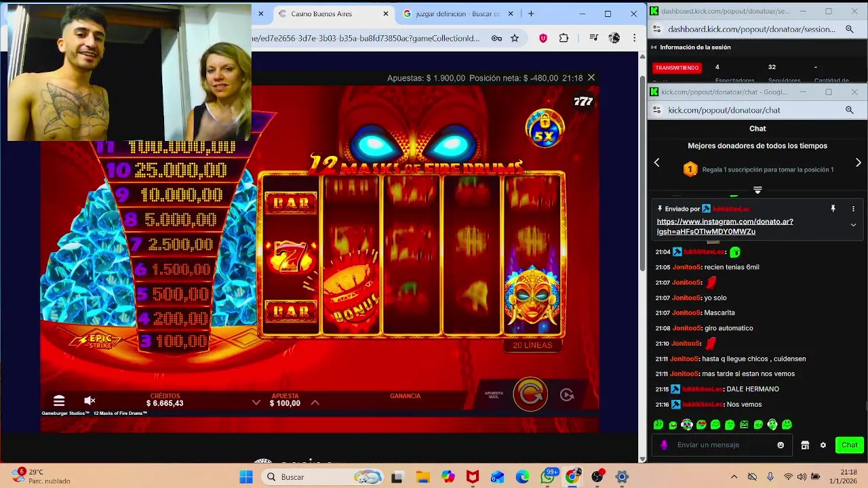Raise the bet amount with up chevron
This screenshot has width=868, height=488.
[315, 403]
